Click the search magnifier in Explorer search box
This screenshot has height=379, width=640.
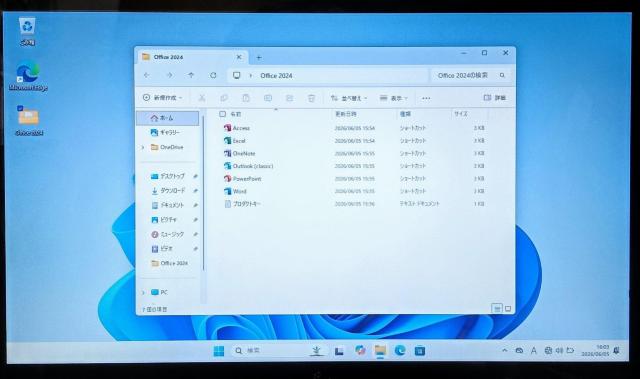[502, 75]
